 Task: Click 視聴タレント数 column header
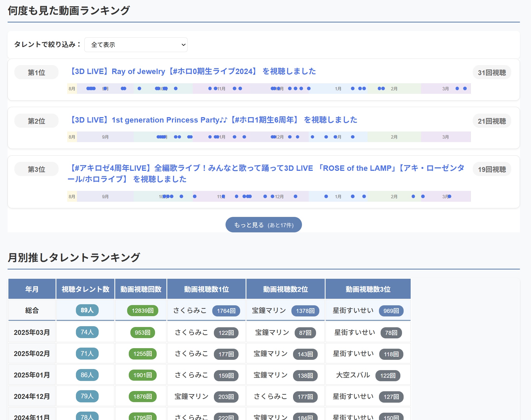click(x=85, y=289)
